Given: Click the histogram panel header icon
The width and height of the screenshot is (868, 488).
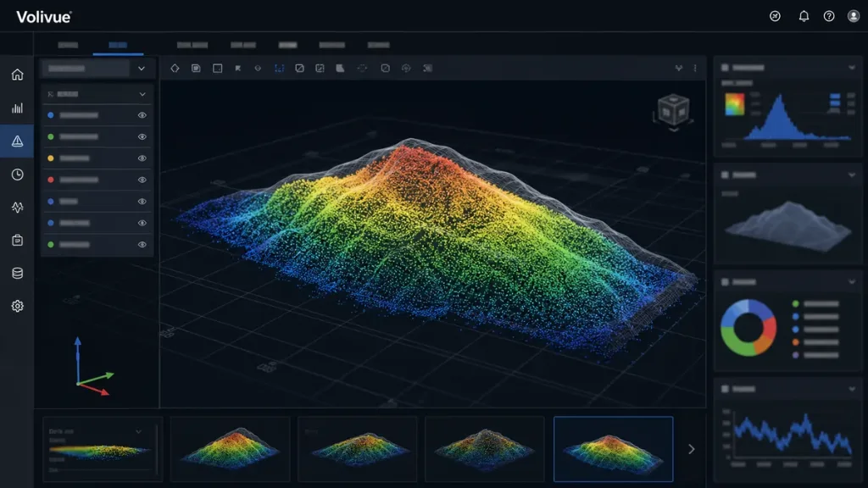Looking at the screenshot, I should pyautogui.click(x=725, y=68).
